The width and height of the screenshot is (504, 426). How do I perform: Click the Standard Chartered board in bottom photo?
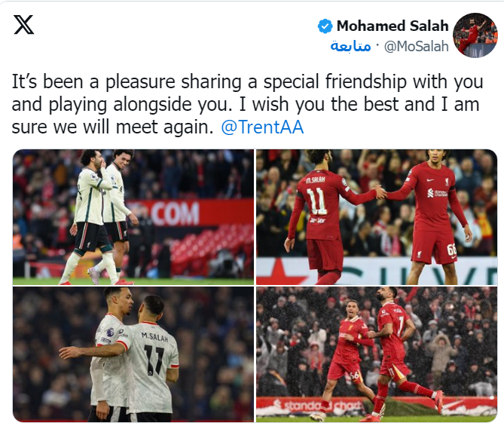click(318, 406)
